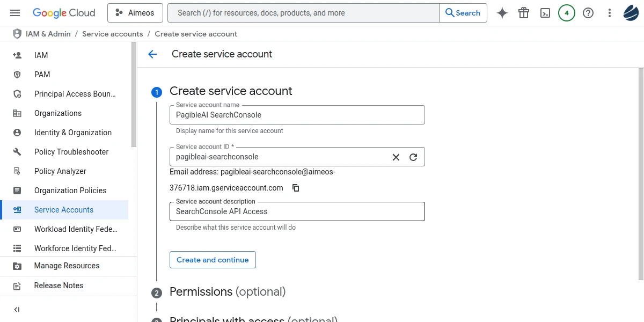
Task: Open the help question mark icon
Action: click(588, 13)
